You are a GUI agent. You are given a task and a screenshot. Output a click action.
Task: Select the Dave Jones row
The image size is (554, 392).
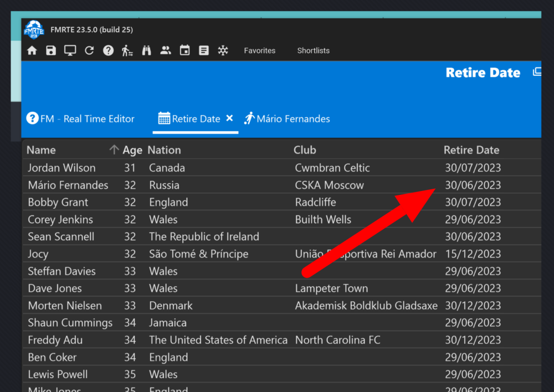[282, 288]
